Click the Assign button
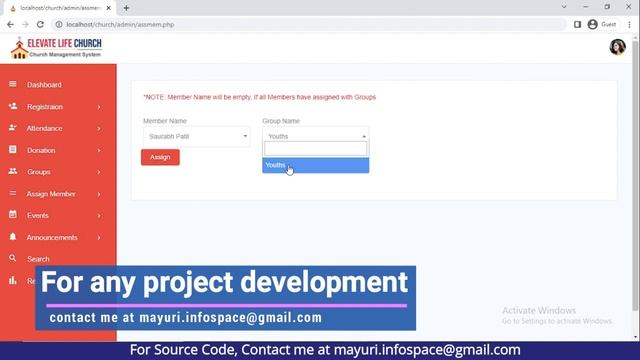Image resolution: width=640 pixels, height=360 pixels. (x=160, y=157)
